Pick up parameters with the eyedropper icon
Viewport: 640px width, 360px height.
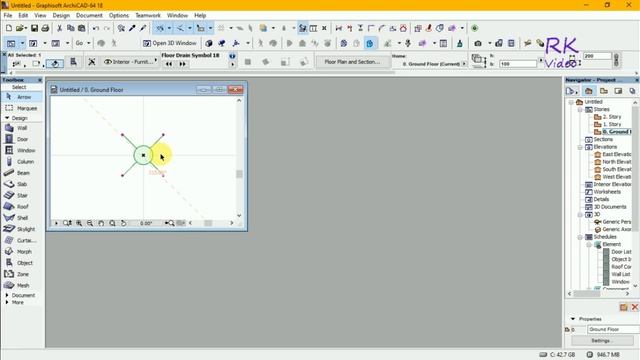click(132, 28)
